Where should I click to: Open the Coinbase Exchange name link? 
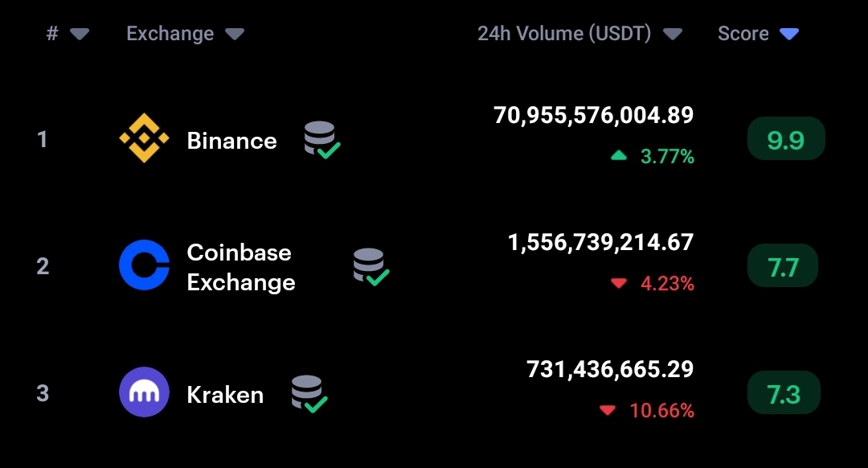240,267
